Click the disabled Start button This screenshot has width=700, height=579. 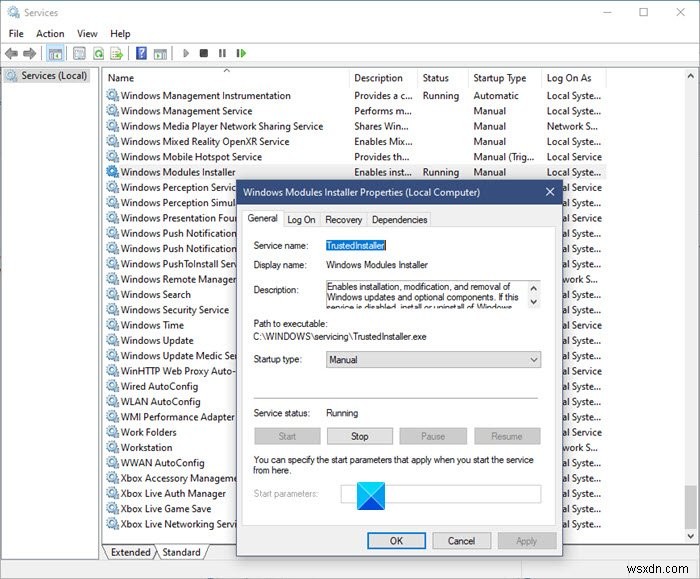287,436
